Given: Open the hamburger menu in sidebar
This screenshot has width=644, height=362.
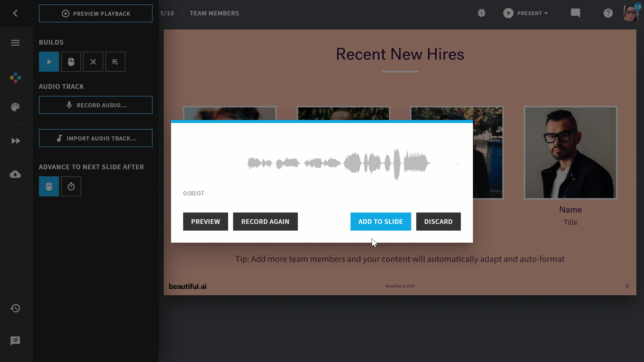Looking at the screenshot, I should [15, 43].
